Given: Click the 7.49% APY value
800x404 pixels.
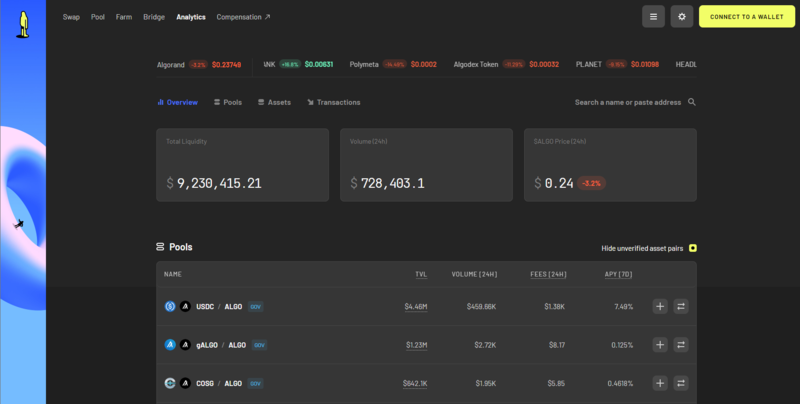Looking at the screenshot, I should [x=623, y=307].
